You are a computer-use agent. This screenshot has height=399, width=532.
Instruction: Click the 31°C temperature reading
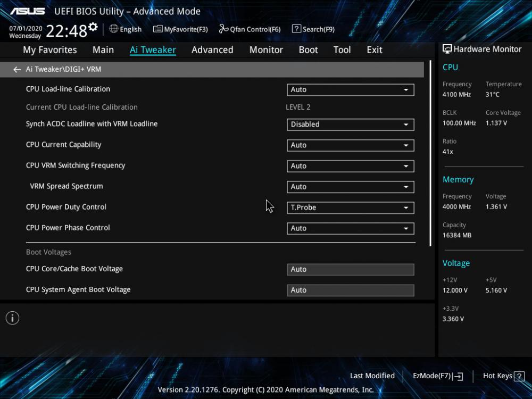(492, 95)
